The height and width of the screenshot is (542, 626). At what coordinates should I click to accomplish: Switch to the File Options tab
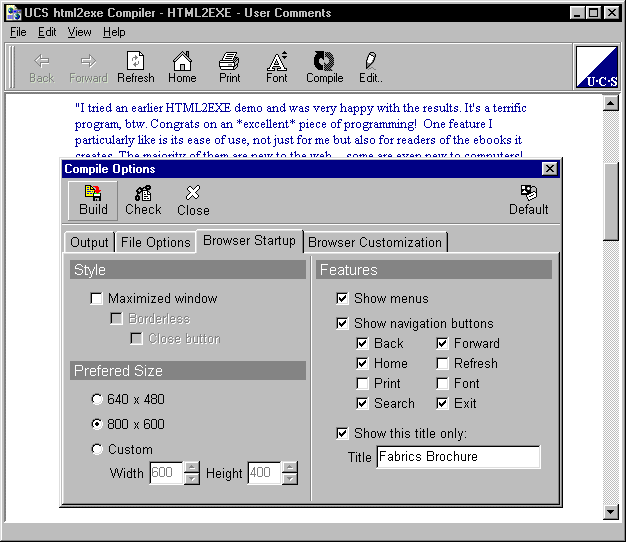155,242
